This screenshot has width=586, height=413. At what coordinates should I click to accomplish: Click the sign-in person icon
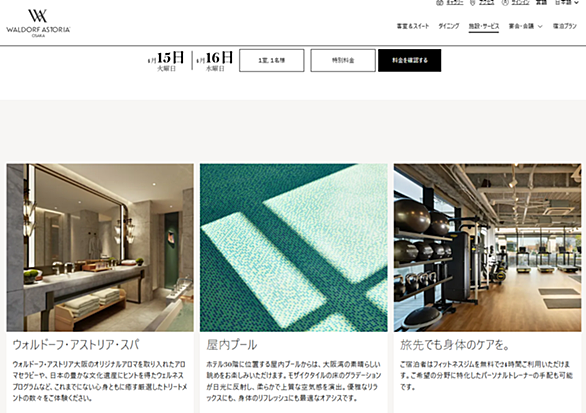pyautogui.click(x=505, y=2)
